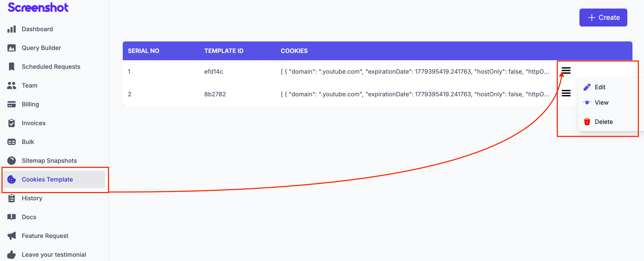Image resolution: width=644 pixels, height=261 pixels.
Task: Click the Create button
Action: pyautogui.click(x=603, y=18)
